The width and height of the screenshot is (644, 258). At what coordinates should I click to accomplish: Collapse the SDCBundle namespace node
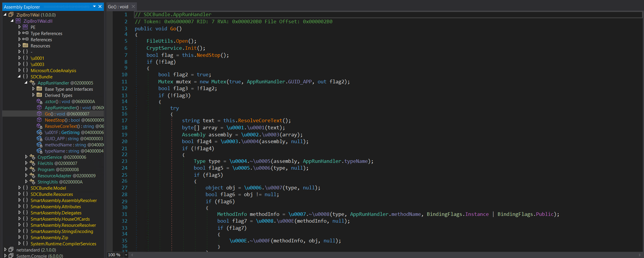click(19, 77)
